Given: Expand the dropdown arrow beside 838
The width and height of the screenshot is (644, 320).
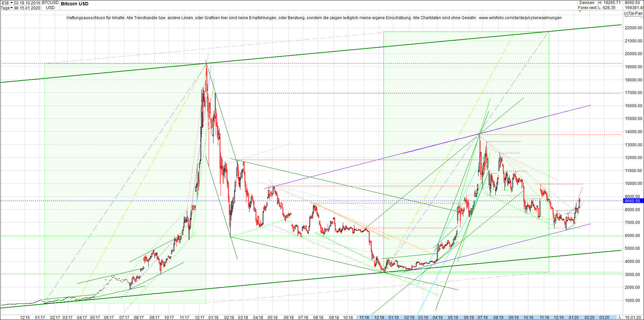Looking at the screenshot, I should [x=11, y=2].
